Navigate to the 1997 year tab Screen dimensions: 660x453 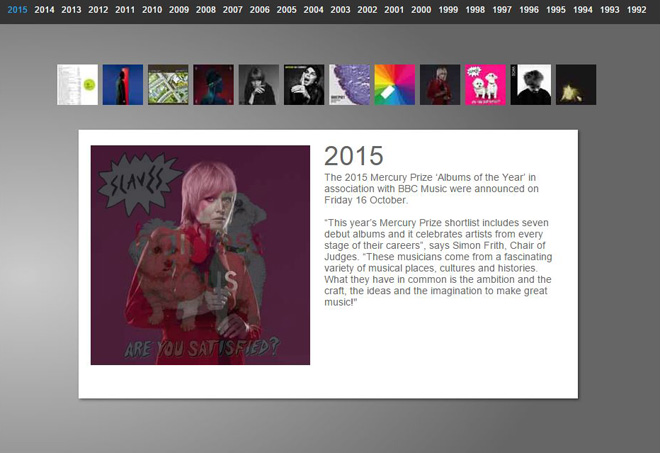502,9
